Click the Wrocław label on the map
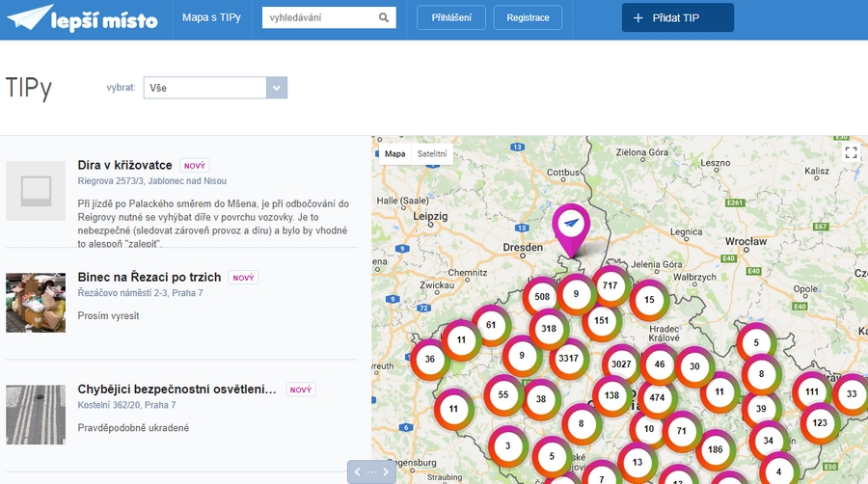Image resolution: width=868 pixels, height=484 pixels. coord(746,241)
